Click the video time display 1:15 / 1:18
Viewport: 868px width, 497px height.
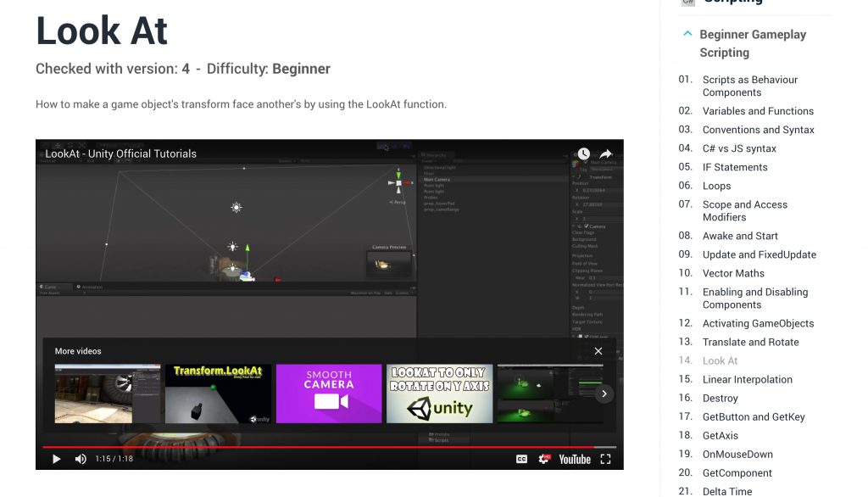pyautogui.click(x=114, y=459)
